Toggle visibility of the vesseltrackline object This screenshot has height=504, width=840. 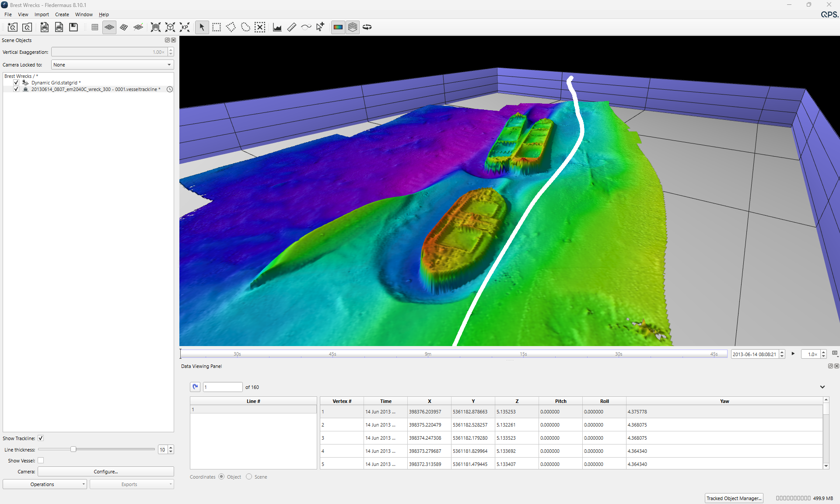click(x=16, y=89)
